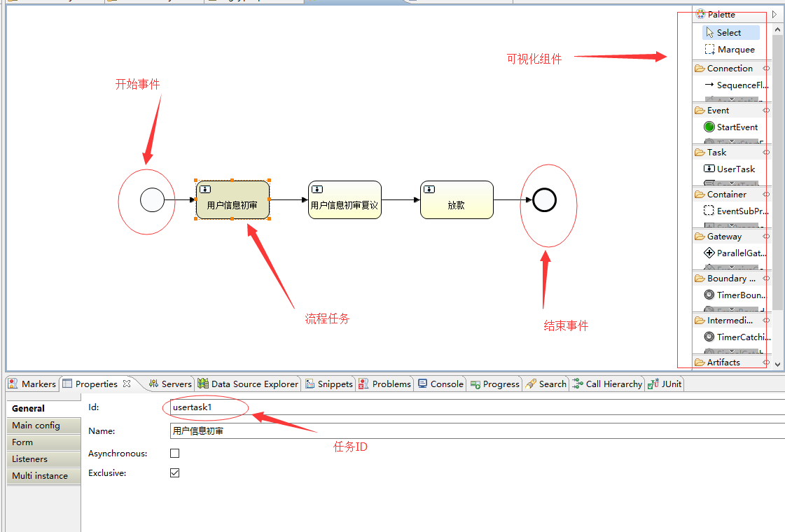Collapse the Intermediate event palette drawer
785x532 pixels.
[x=732, y=321]
